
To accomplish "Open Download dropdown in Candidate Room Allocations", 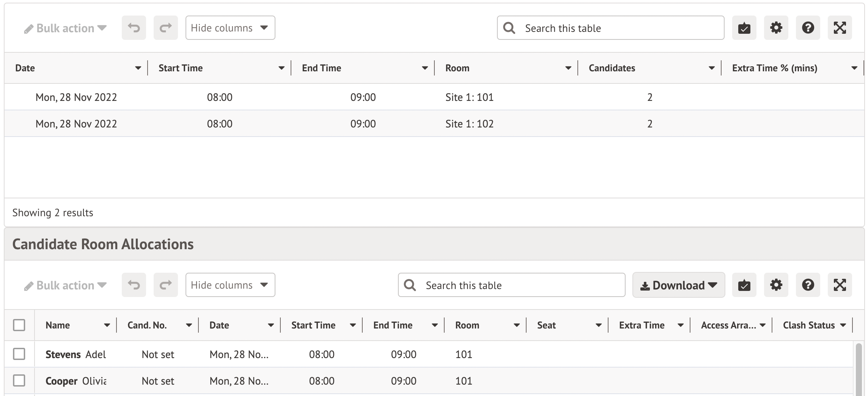I will [678, 285].
